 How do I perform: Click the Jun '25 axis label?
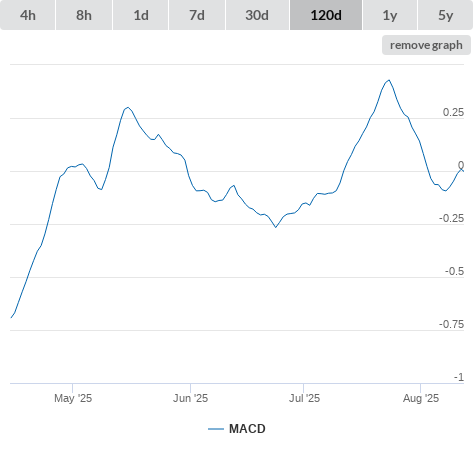[x=190, y=398]
